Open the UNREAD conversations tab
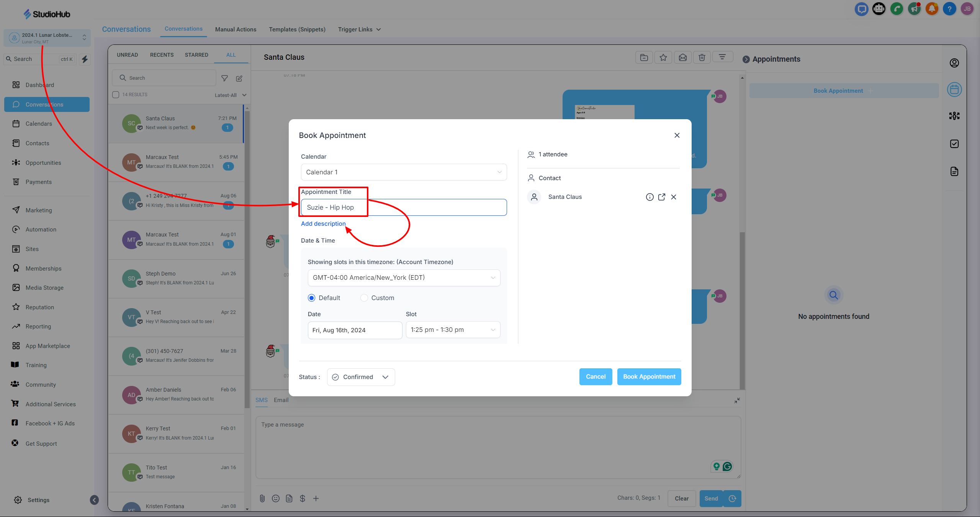Viewport: 980px width, 517px height. (x=127, y=55)
